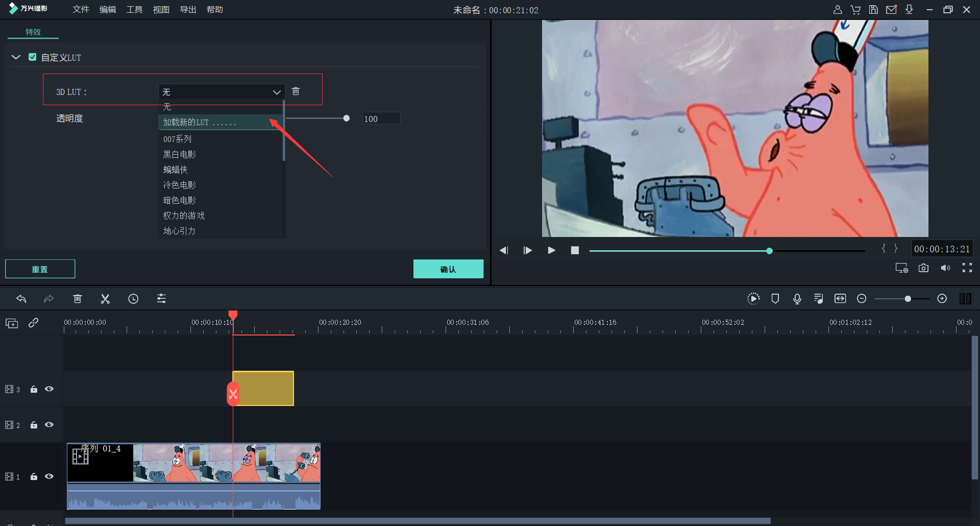
Task: Click the 确认 button
Action: pyautogui.click(x=448, y=269)
